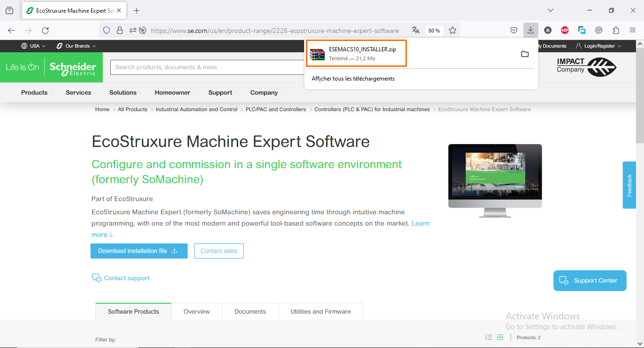This screenshot has width=644, height=348.
Task: Click the list all tabs chevron
Action: click(x=550, y=10)
